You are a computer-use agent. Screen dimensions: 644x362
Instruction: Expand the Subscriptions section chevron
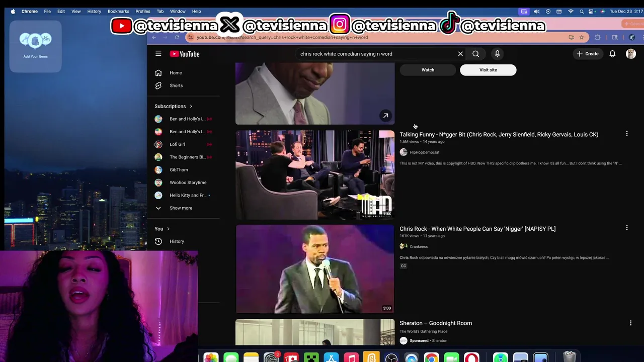pos(191,106)
